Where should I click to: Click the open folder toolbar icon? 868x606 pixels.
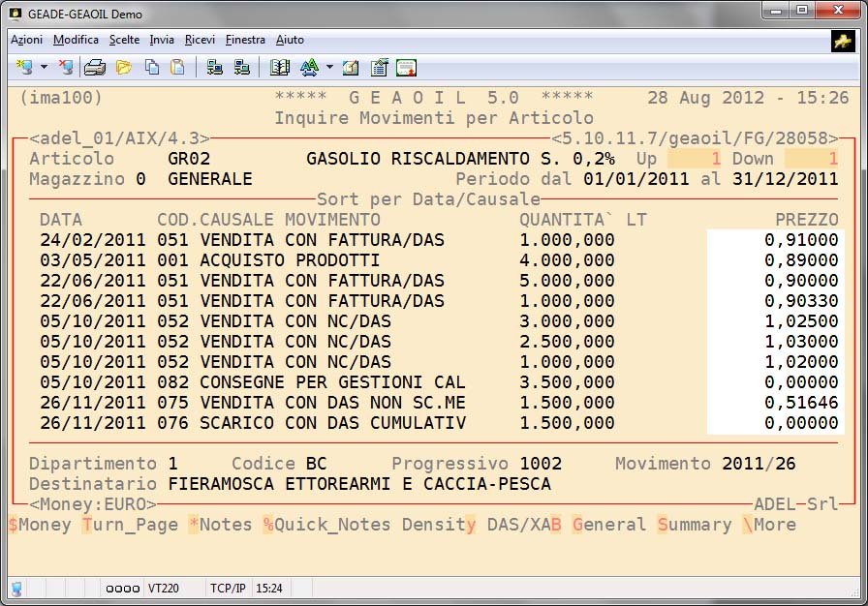tap(123, 68)
